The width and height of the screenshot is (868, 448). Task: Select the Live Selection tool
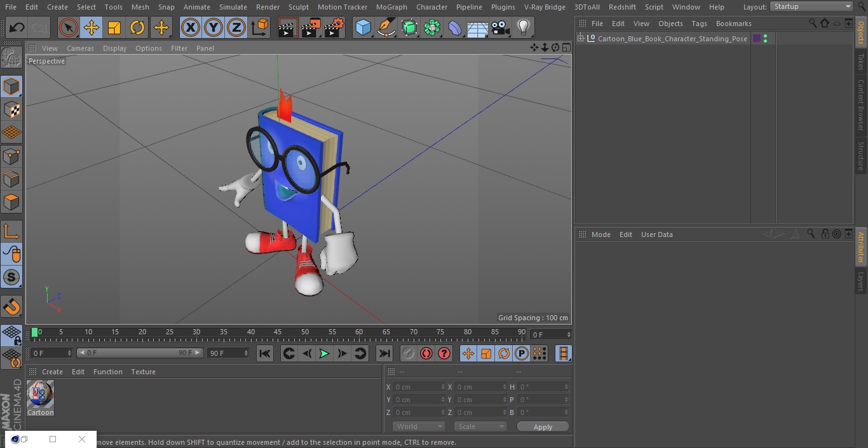click(69, 27)
